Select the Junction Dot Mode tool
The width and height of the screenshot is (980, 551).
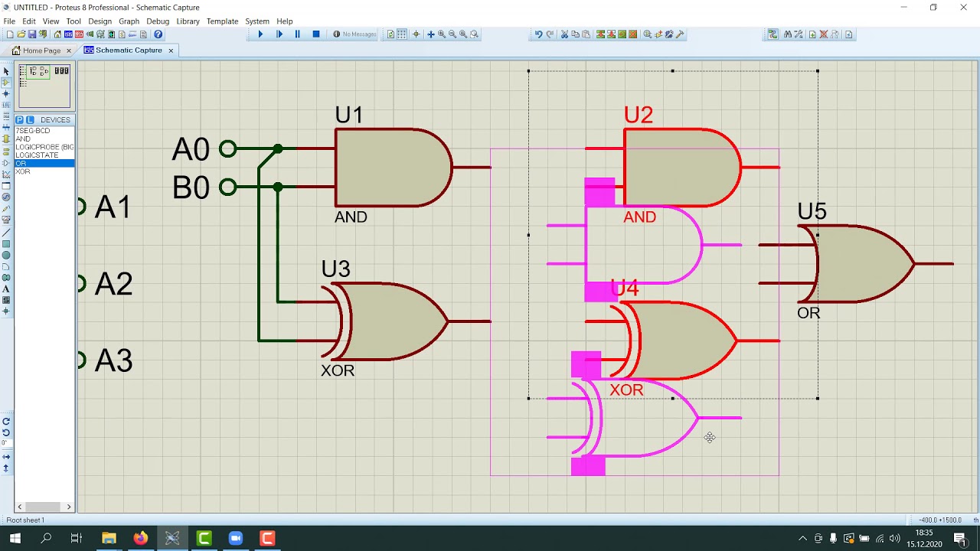point(6,93)
